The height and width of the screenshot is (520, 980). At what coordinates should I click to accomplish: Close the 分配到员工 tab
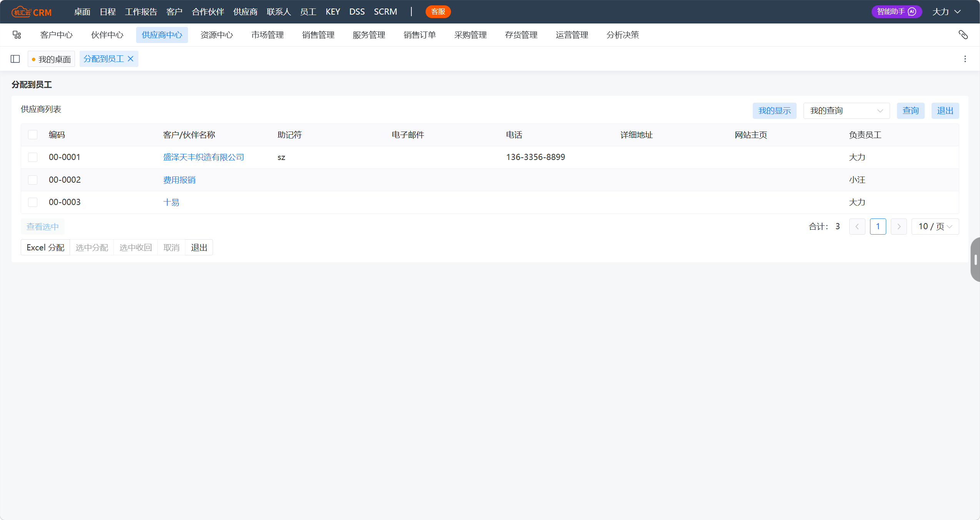(131, 59)
